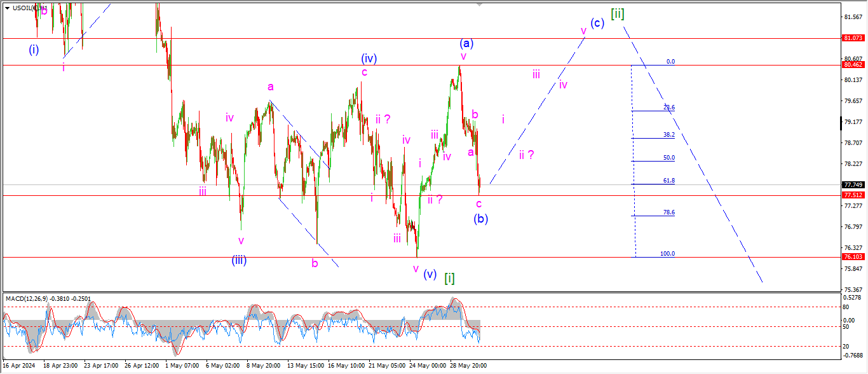Select the blue (i) wave label
Viewport: 868px width, 374px height.
click(x=34, y=50)
